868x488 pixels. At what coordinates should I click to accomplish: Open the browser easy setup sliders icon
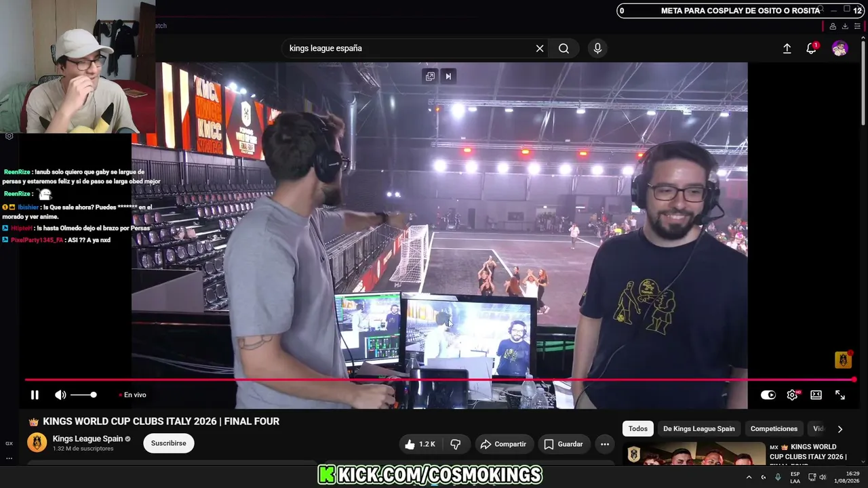point(857,26)
